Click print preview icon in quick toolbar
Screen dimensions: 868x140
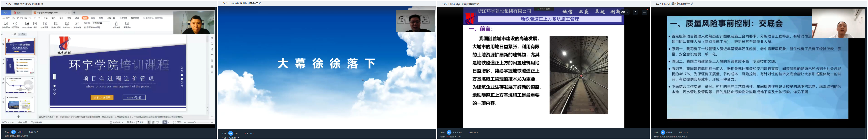(x=26, y=18)
